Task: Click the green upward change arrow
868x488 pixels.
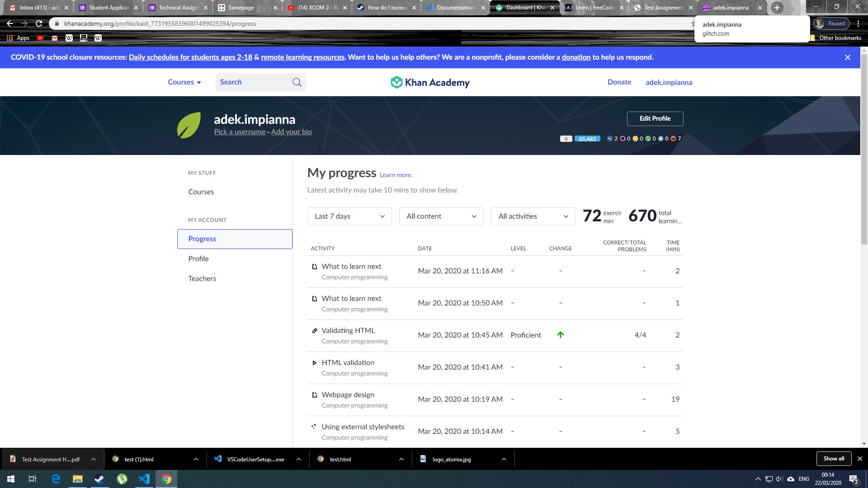Action: [561, 335]
